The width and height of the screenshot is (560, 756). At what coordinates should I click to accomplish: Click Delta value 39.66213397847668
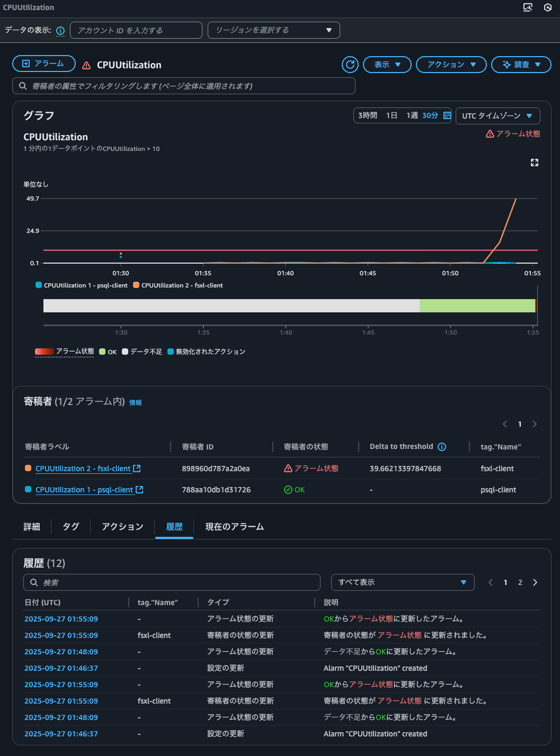click(405, 469)
